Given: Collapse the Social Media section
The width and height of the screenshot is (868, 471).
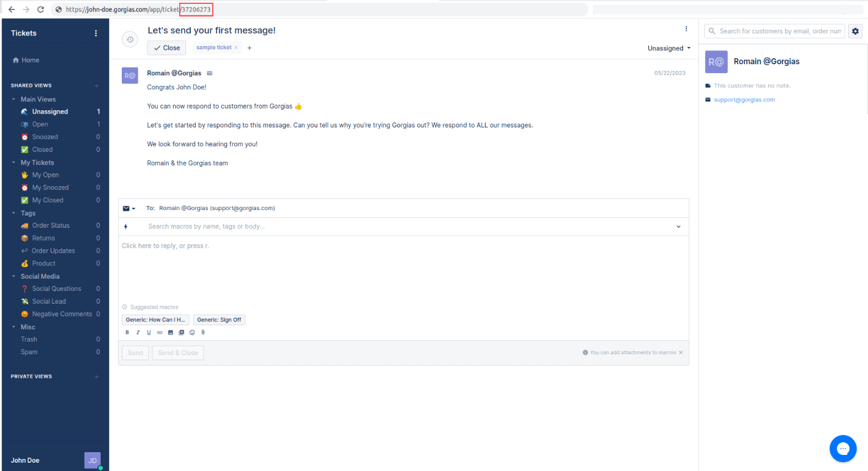Looking at the screenshot, I should (14, 276).
